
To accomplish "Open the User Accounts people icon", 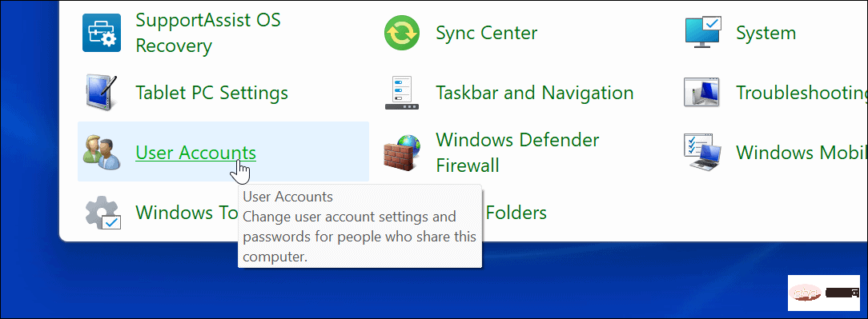I will [x=102, y=152].
